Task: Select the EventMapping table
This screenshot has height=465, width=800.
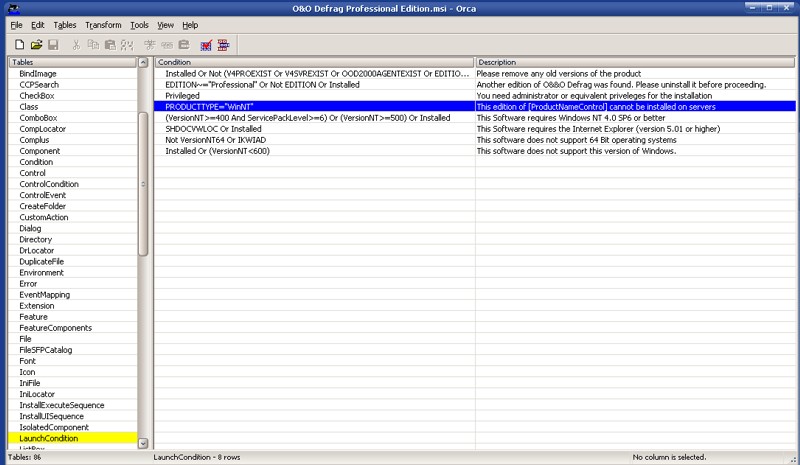Action: point(45,295)
